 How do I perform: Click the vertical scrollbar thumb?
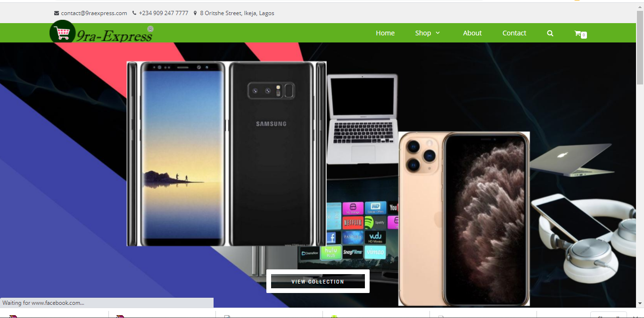tap(640, 47)
